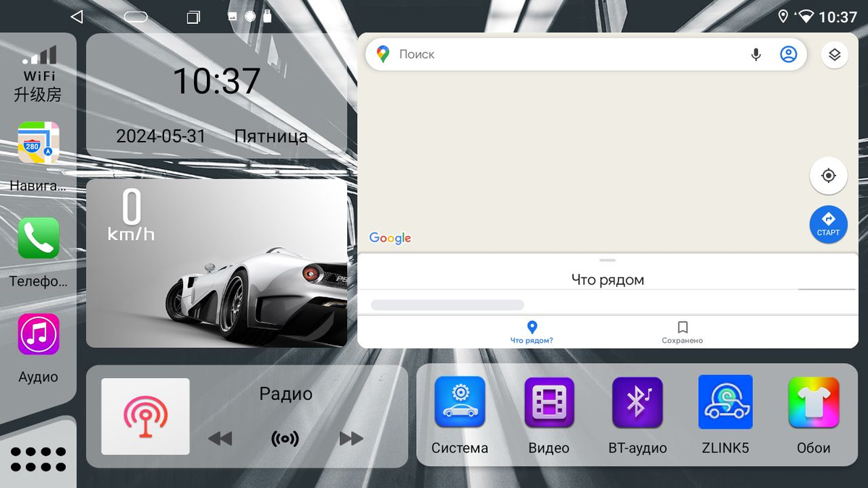The width and height of the screenshot is (868, 488).
Task: Open BT-аудио Bluetooth audio
Action: [x=637, y=403]
